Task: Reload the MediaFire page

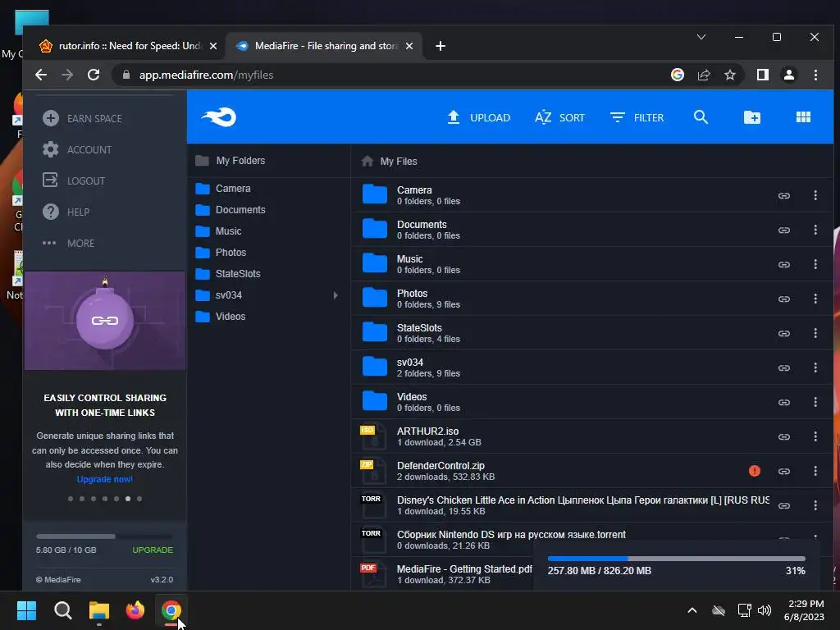Action: click(94, 75)
